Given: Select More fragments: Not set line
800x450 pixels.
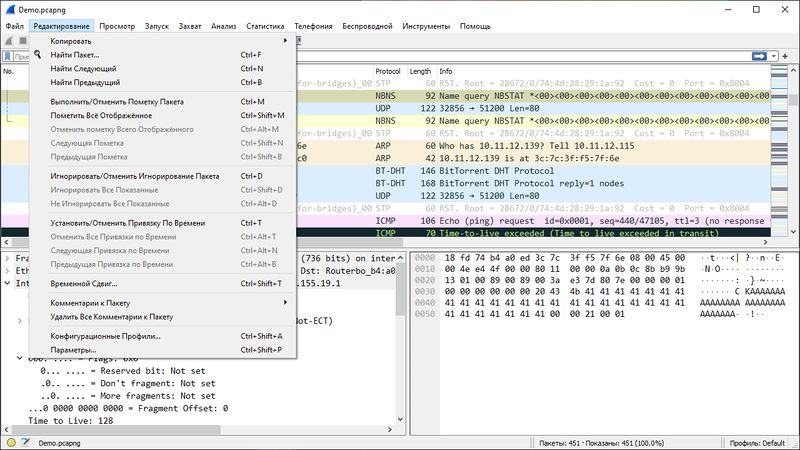Looking at the screenshot, I should pyautogui.click(x=128, y=395).
